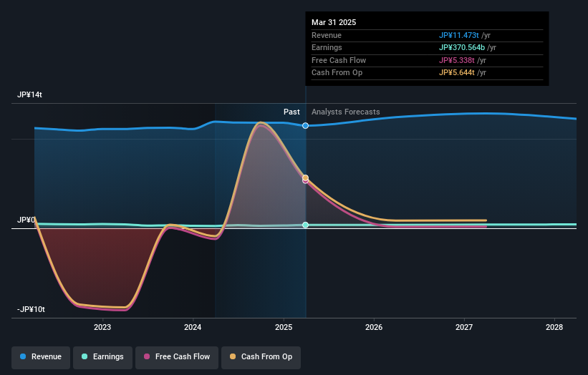Click the JP¥0 y-axis label
Screen dimensions: 588x375
[26, 220]
